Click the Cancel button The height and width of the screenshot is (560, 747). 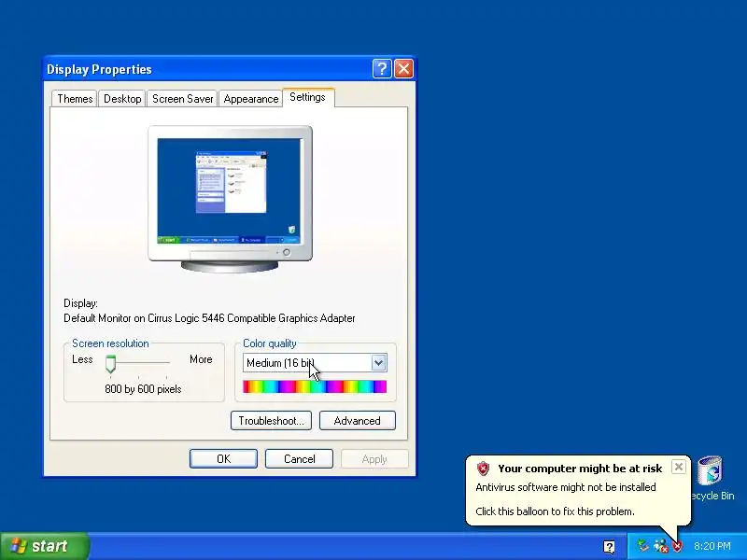pyautogui.click(x=299, y=458)
